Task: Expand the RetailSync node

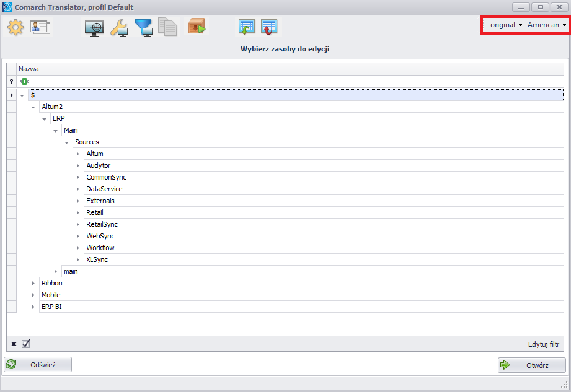Action: click(78, 224)
